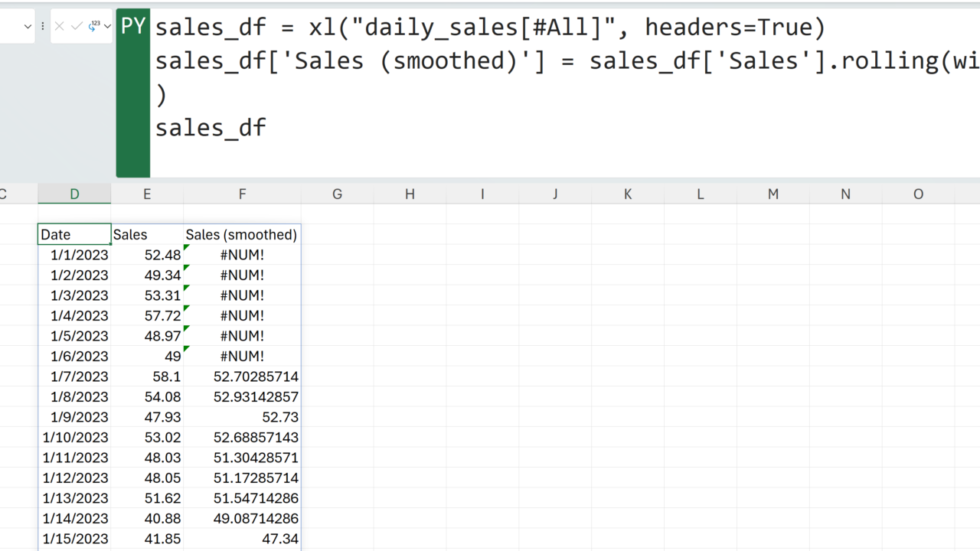Viewport: 980px width, 551px height.
Task: Select the Sales value 53.31
Action: coord(147,295)
